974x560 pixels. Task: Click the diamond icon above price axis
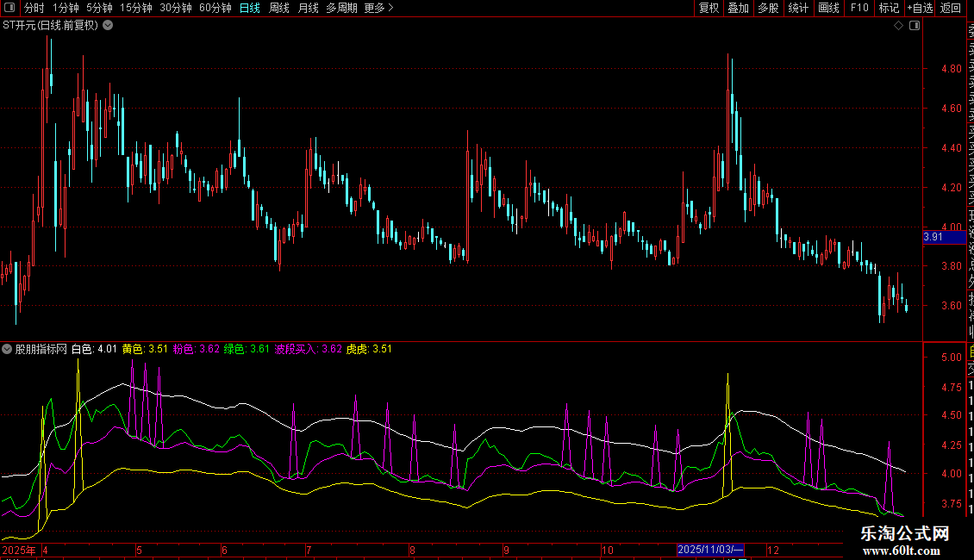898,26
